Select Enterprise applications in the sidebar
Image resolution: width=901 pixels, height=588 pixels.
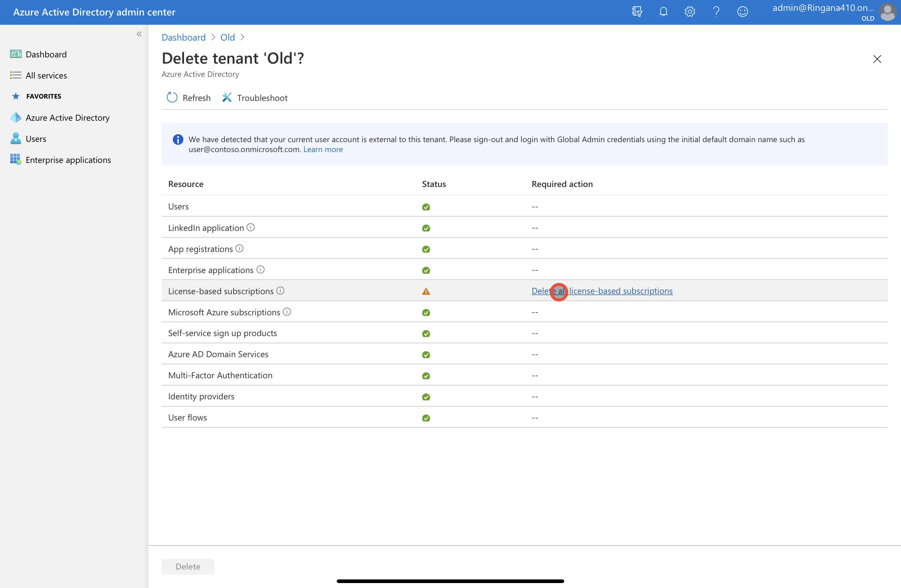(x=68, y=160)
